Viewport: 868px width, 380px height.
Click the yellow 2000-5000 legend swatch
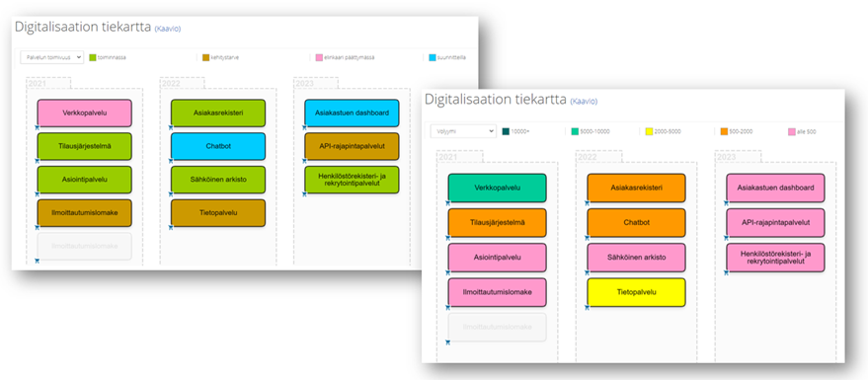[651, 131]
